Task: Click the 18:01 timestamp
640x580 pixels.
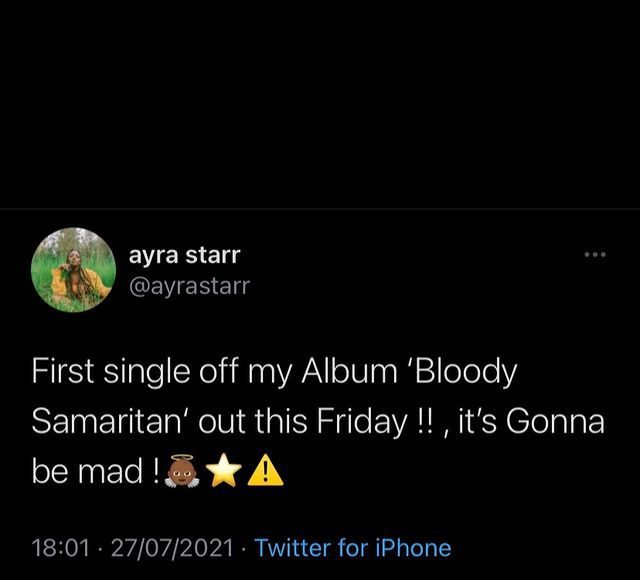Action: [x=60, y=548]
